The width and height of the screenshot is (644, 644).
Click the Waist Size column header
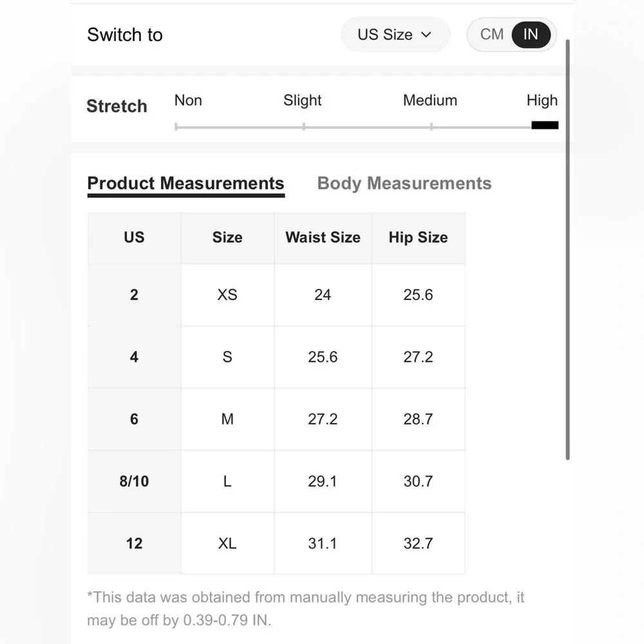pos(323,238)
